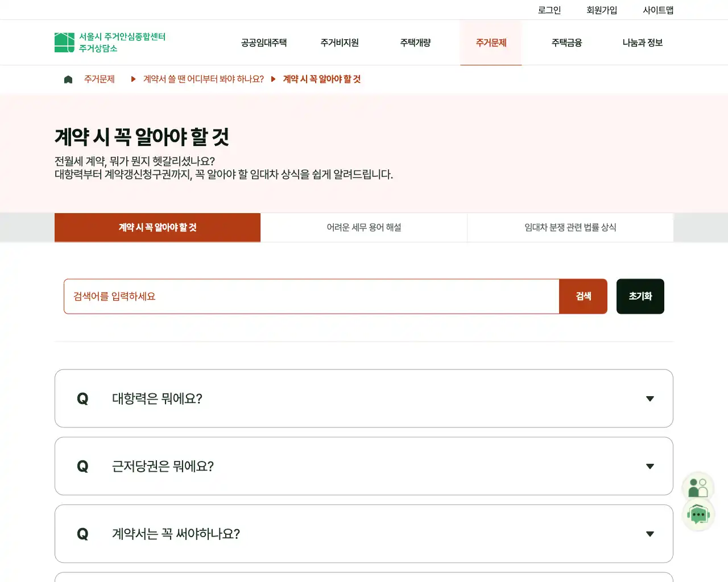Open the "공공임대주택" navigation menu

pos(263,43)
